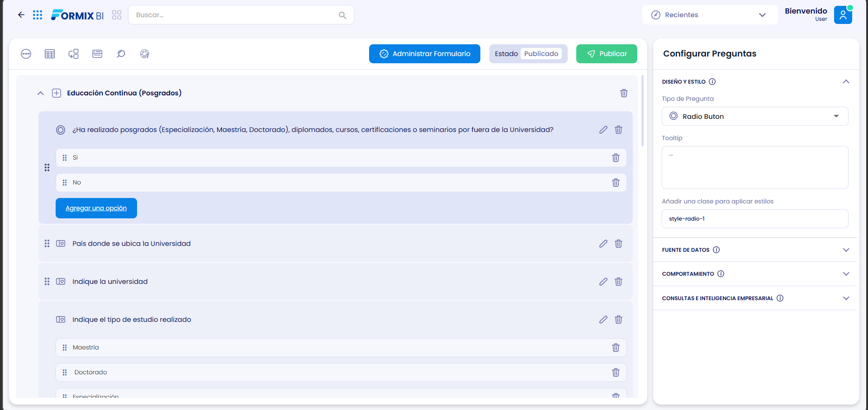The width and height of the screenshot is (868, 410).
Task: Click the info icon next to Diseño y Estilo
Action: 712,82
